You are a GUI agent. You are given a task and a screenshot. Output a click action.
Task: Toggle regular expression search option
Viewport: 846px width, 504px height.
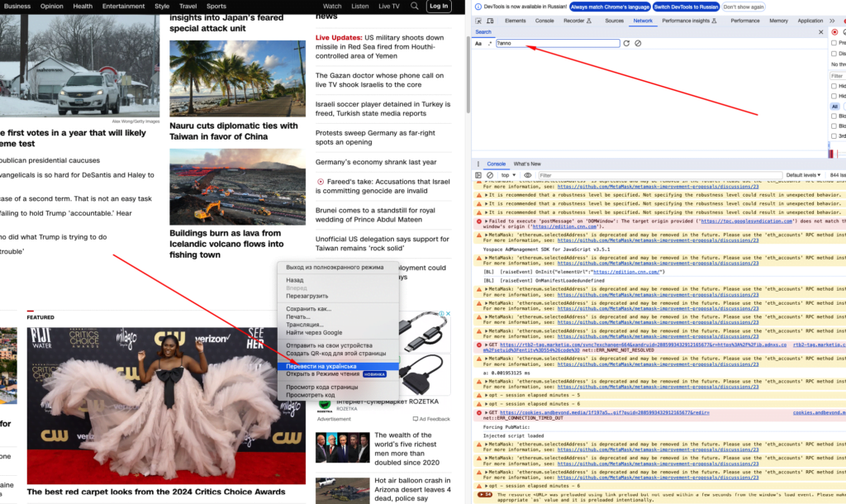tap(489, 43)
